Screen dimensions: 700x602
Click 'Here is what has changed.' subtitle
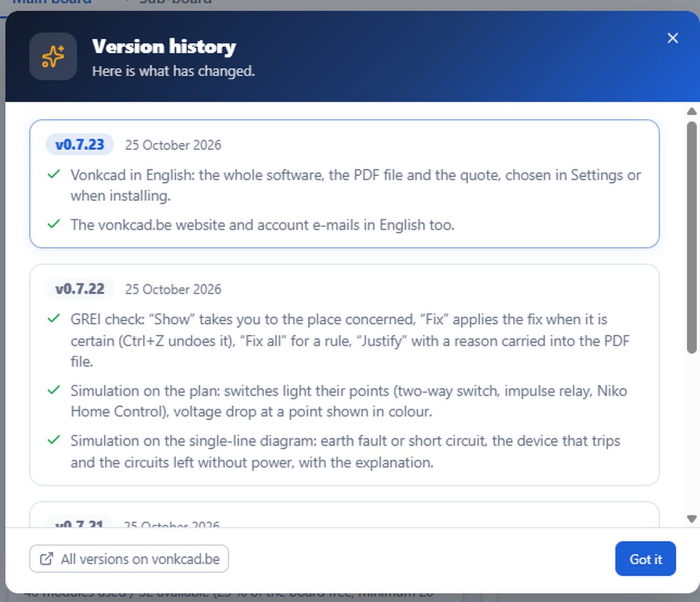click(173, 71)
